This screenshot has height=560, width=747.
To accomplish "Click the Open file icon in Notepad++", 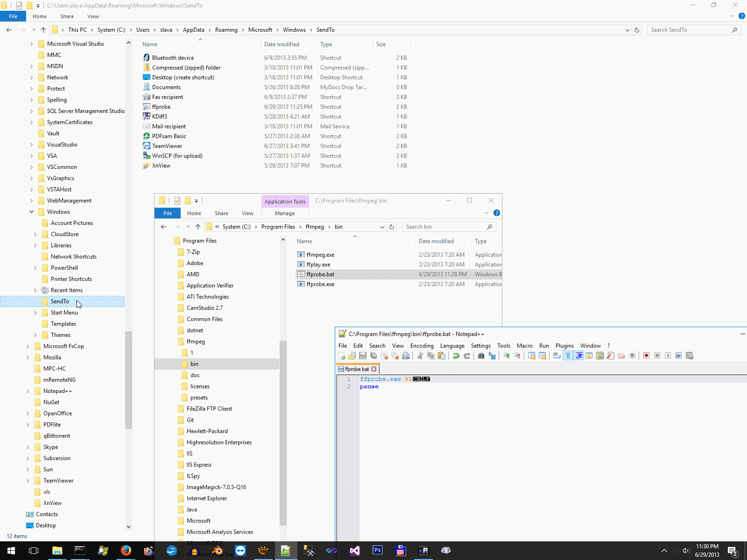I will (x=352, y=356).
